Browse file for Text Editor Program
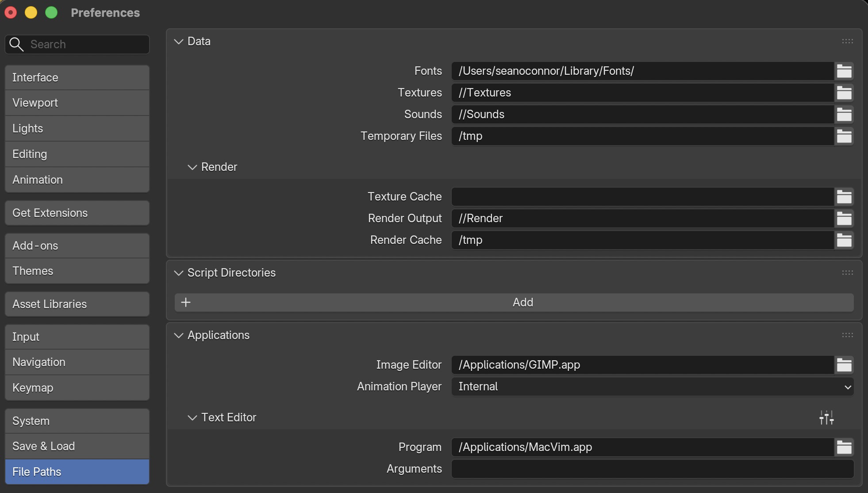Screen dimensions: 868x493 844,447
